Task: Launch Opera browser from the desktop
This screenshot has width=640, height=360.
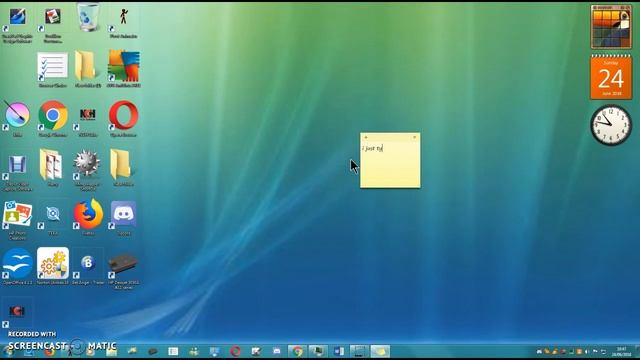Action: click(x=123, y=118)
